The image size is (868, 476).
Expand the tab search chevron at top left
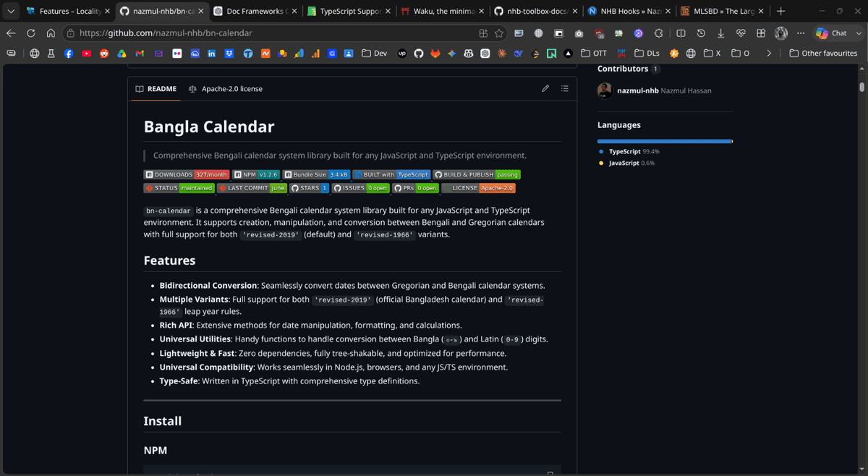click(x=10, y=11)
